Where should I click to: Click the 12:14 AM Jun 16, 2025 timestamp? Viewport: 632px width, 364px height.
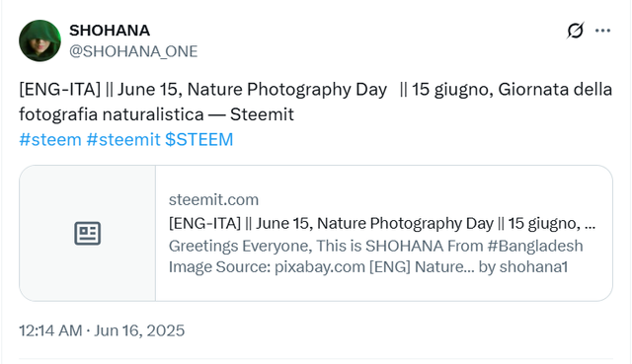point(102,330)
